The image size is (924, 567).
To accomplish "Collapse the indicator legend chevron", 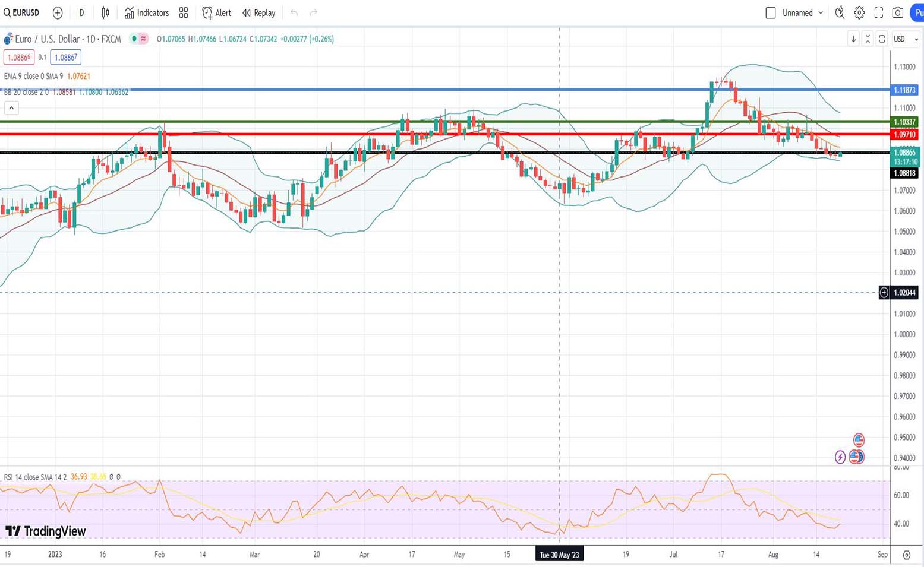I will point(11,108).
